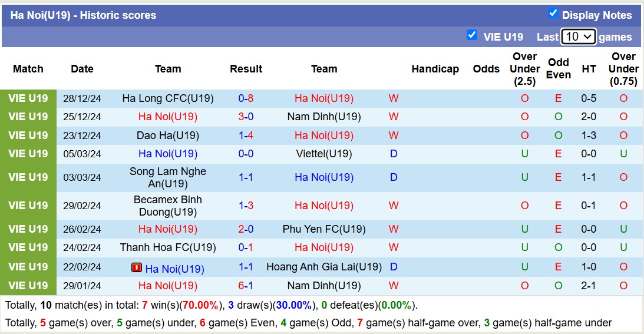Click the VIE U19 label in first row
The image size is (644, 334).
click(x=28, y=98)
